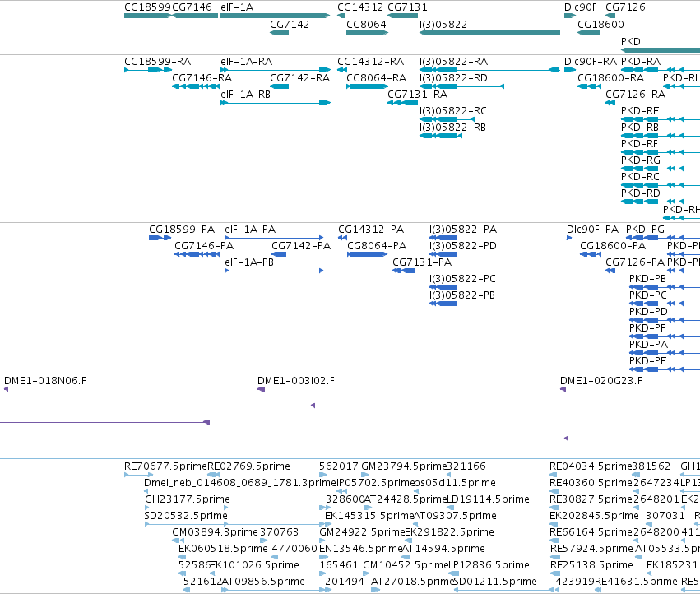The height and width of the screenshot is (594, 700).
Task: Click the long l(3)05822 gene bar
Action: tap(489, 33)
